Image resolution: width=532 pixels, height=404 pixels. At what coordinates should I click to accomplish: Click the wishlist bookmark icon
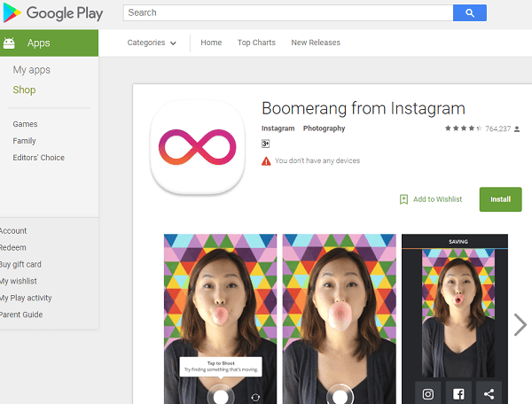[x=403, y=199]
